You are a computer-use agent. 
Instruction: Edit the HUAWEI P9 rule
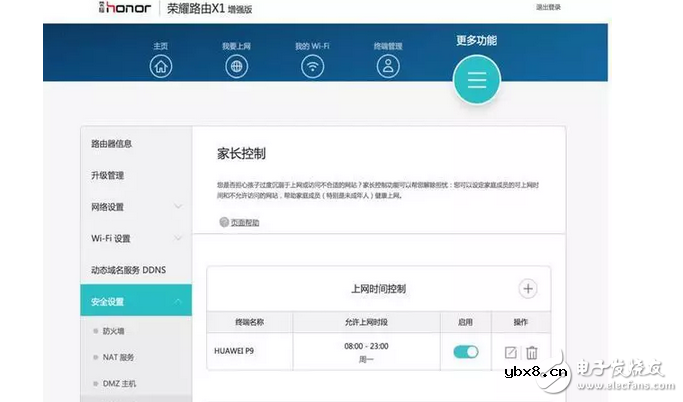pos(511,352)
